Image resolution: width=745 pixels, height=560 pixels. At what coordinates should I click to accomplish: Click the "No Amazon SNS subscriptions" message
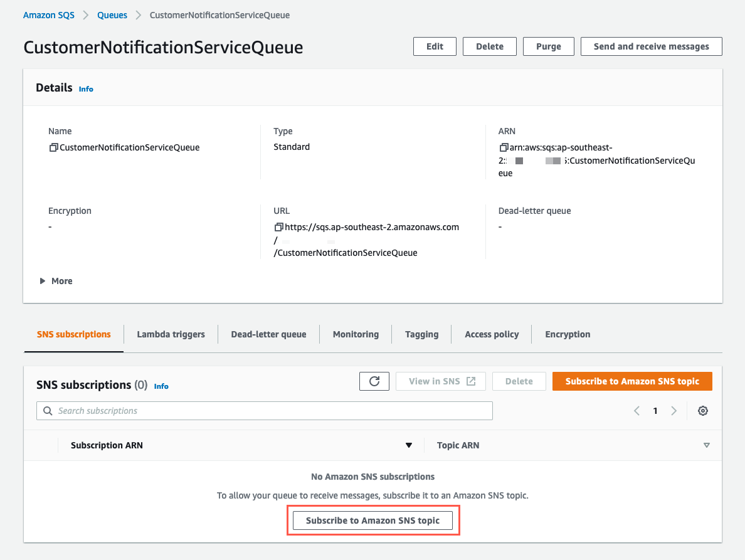coord(373,477)
